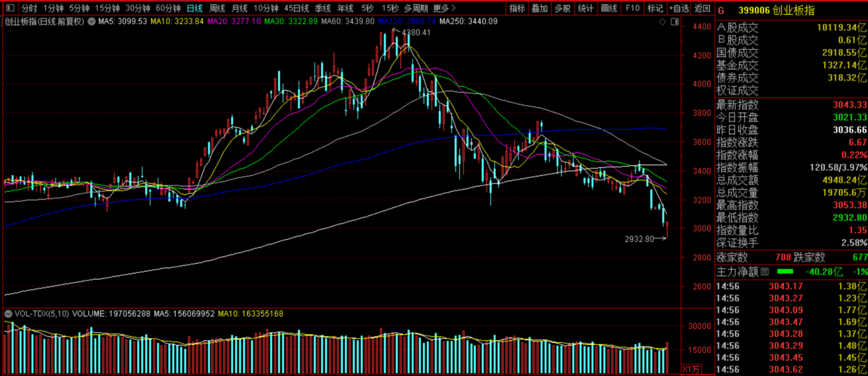Screen dimensions: 868x376
Task: Add stock via +自选 button
Action: point(679,9)
